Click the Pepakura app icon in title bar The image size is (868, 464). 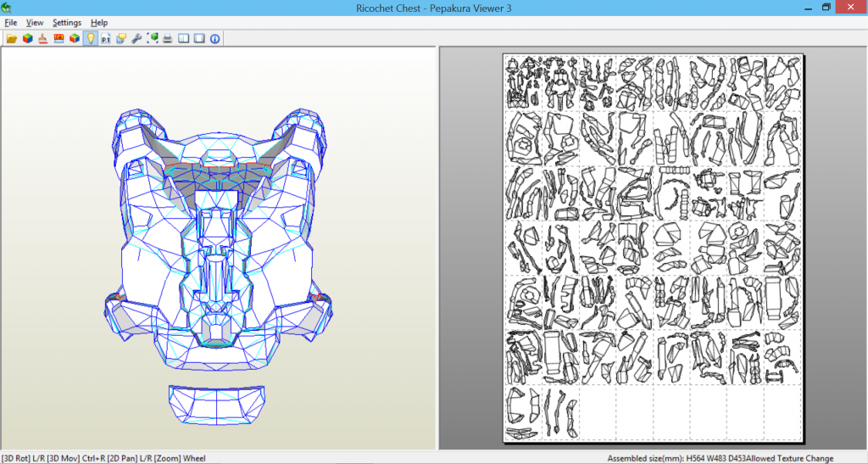coord(6,7)
